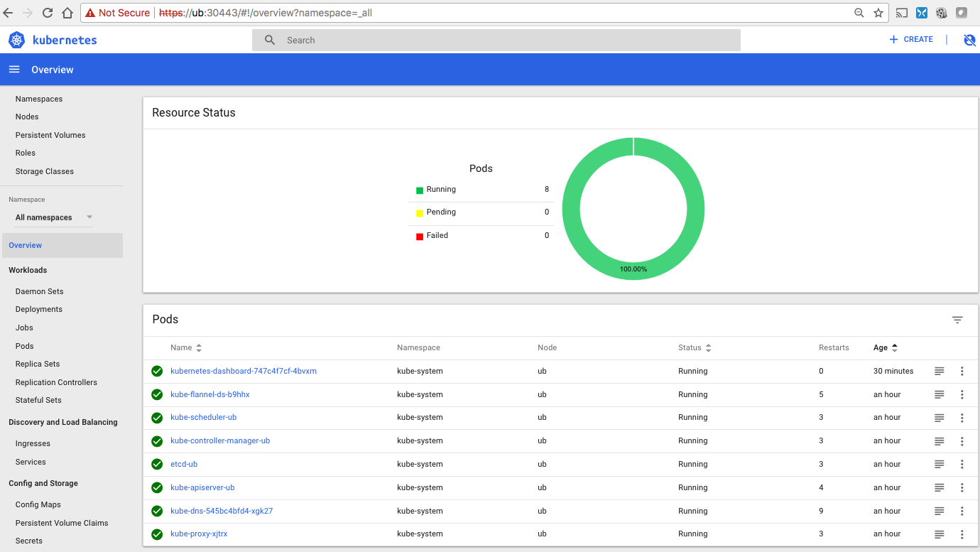Open Replica Sets in sidebar
The width and height of the screenshot is (980, 552).
(x=38, y=364)
